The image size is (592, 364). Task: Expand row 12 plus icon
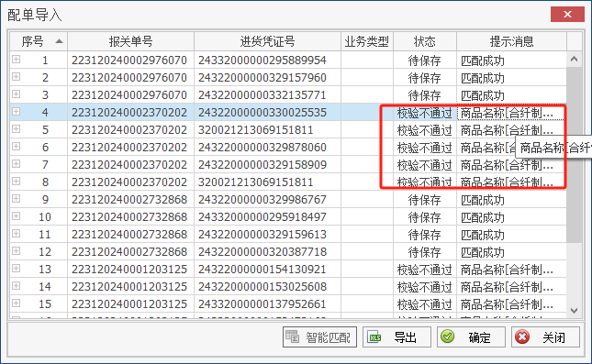point(16,251)
